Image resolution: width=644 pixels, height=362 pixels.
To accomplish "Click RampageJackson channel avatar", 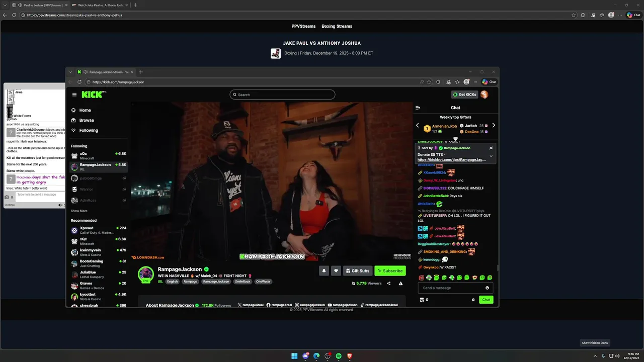I will (146, 275).
